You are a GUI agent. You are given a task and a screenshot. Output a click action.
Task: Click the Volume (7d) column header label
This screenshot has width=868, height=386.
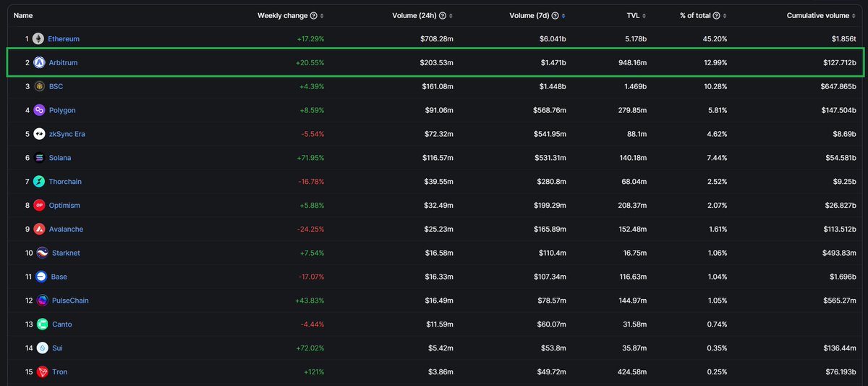click(x=529, y=15)
